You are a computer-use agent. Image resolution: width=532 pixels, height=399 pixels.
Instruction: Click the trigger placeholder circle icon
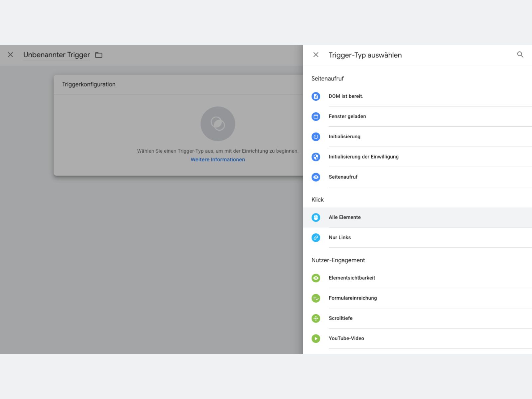(218, 124)
